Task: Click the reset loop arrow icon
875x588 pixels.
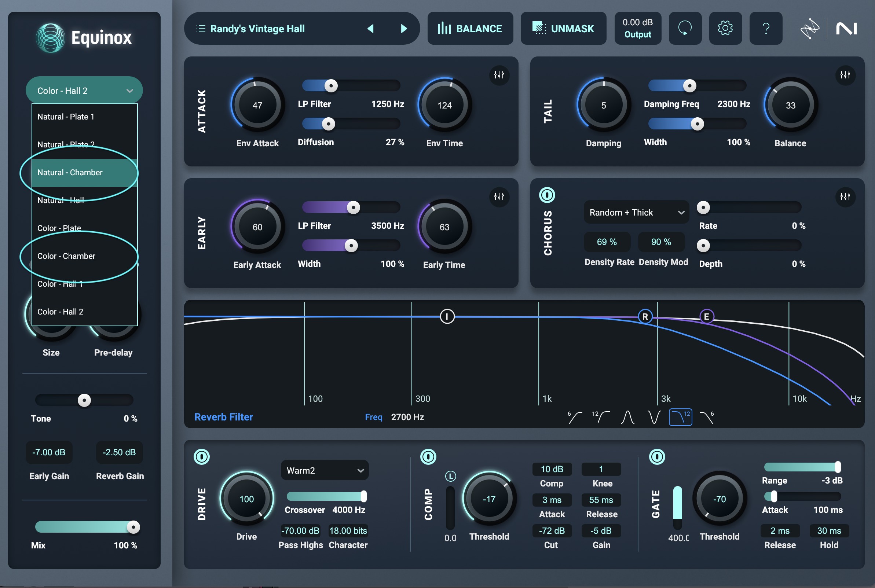Action: pyautogui.click(x=685, y=28)
